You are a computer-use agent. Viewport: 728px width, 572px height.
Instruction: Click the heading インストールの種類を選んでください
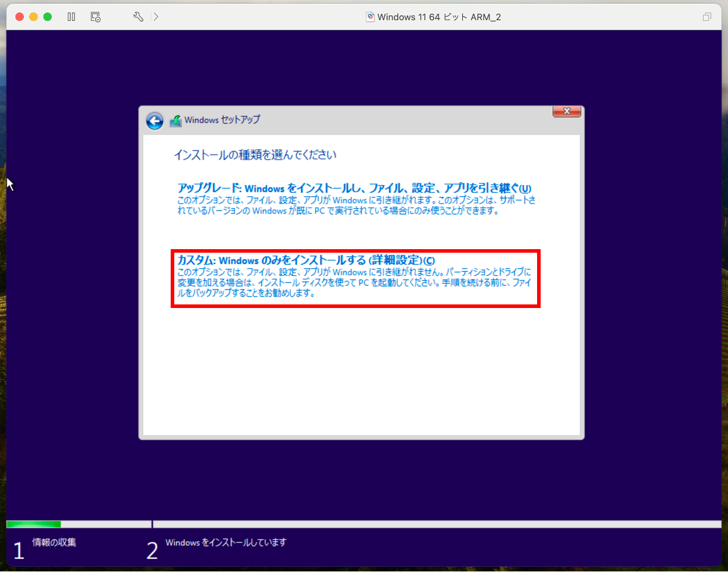point(255,155)
